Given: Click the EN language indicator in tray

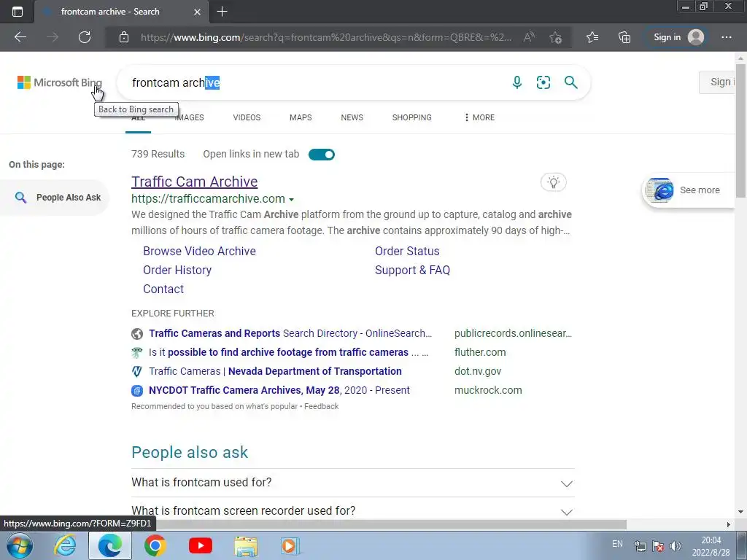Looking at the screenshot, I should click(617, 544).
